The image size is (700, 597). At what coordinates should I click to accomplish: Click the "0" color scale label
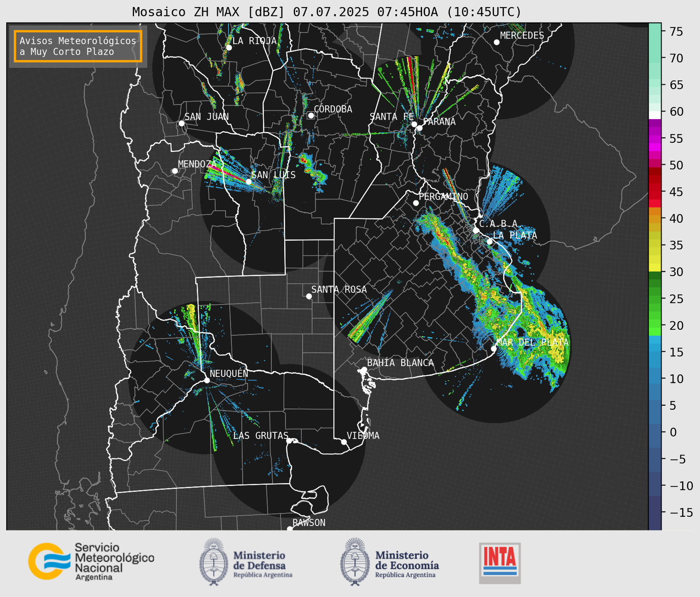coord(673,432)
